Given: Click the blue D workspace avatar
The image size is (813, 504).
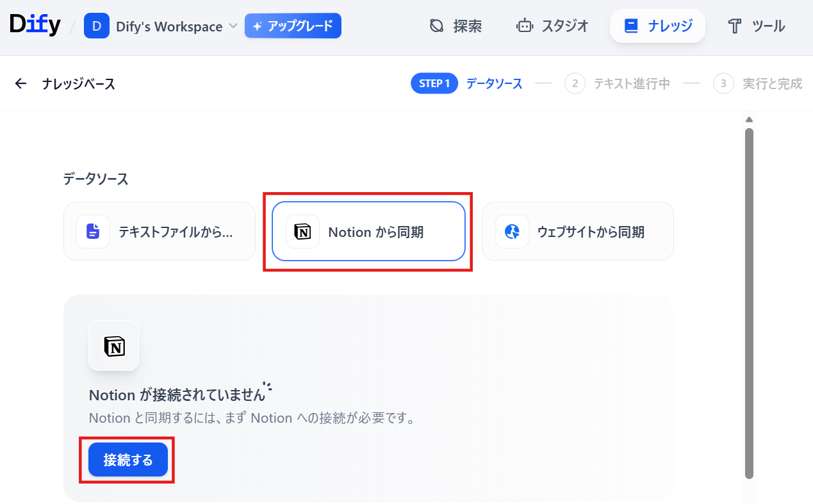Looking at the screenshot, I should [97, 26].
